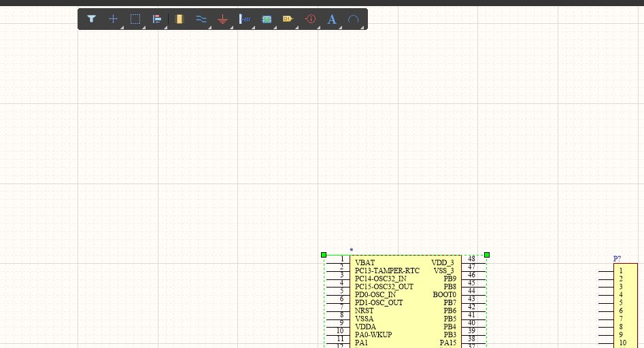The width and height of the screenshot is (644, 348).
Task: Click the PD0-OSC_IN pin label
Action: pyautogui.click(x=375, y=295)
